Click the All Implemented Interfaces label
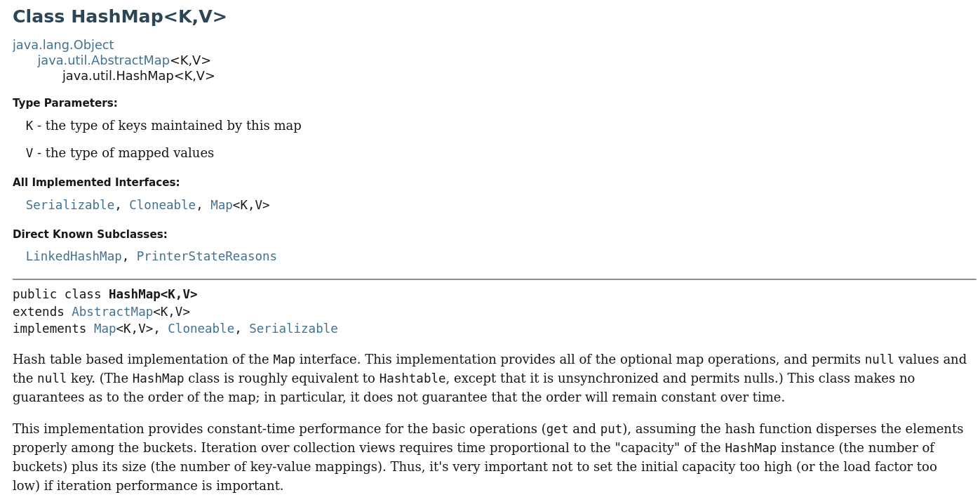The height and width of the screenshot is (502, 980). click(96, 183)
